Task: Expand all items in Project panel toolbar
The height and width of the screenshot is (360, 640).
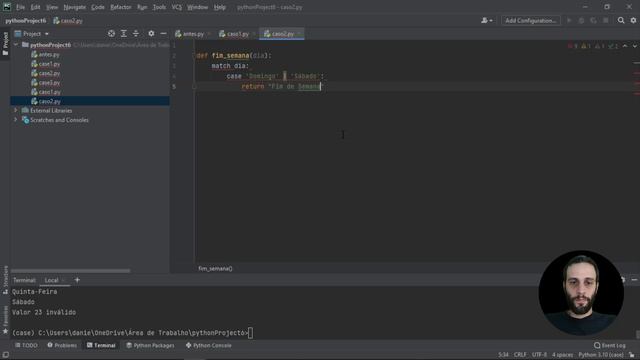Action: click(x=124, y=34)
